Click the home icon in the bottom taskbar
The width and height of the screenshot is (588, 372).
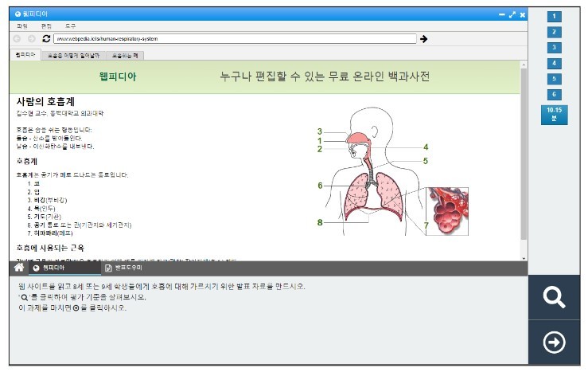19,268
